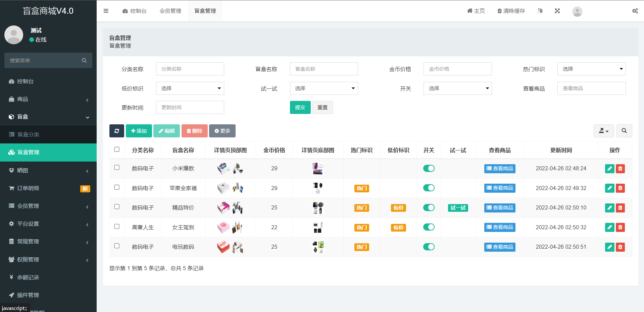Check the select-all checkbox in table header

(116, 149)
